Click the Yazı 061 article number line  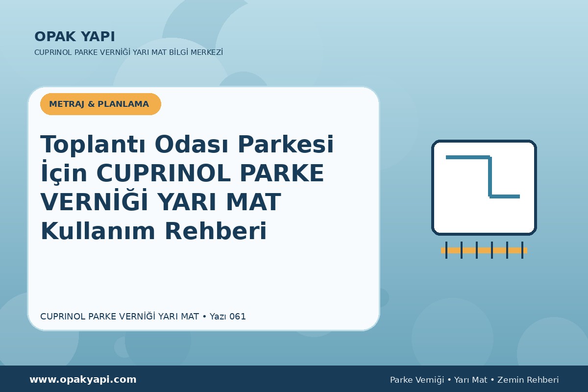tap(143, 317)
